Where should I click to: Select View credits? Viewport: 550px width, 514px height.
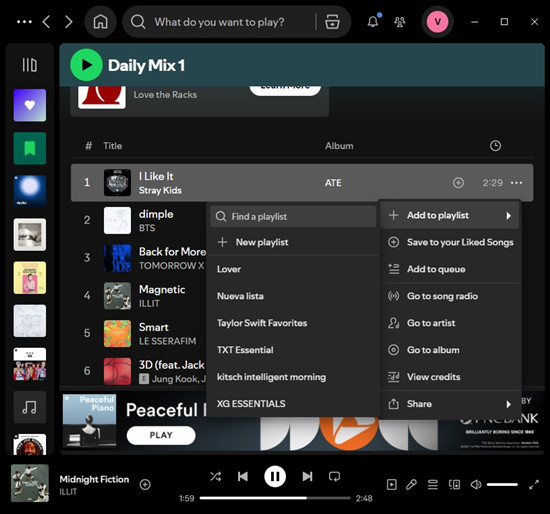pos(450,377)
